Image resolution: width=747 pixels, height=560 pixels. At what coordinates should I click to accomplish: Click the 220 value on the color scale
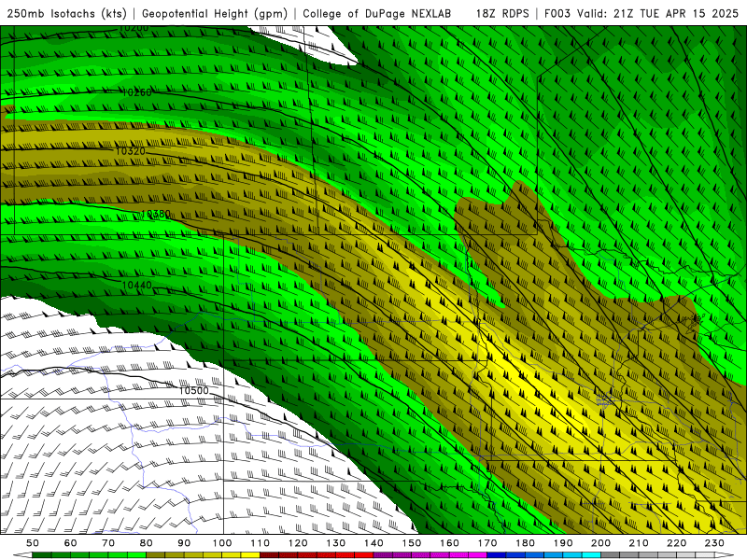click(x=676, y=543)
